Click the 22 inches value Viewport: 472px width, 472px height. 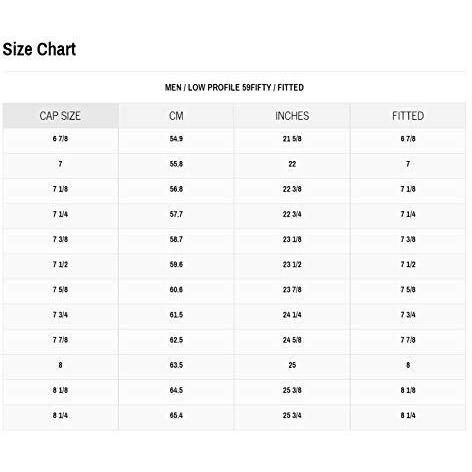tap(292, 164)
